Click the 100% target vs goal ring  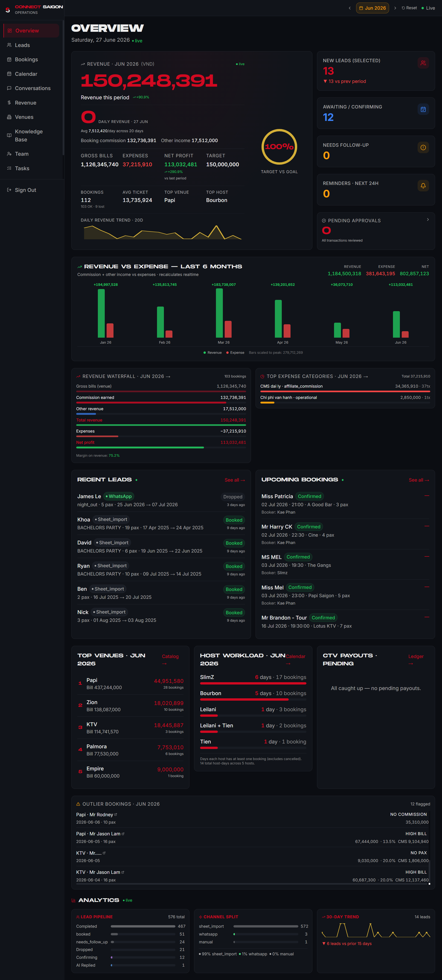coord(279,147)
